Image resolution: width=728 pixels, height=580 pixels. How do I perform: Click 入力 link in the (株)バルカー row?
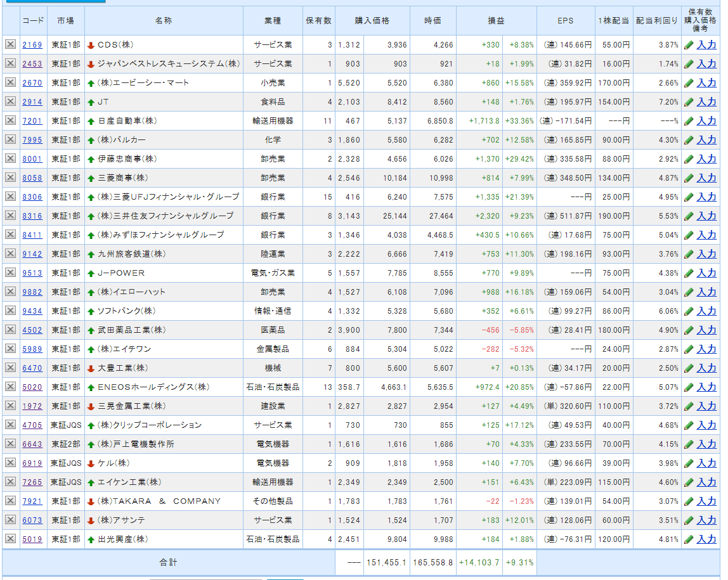[x=706, y=140]
